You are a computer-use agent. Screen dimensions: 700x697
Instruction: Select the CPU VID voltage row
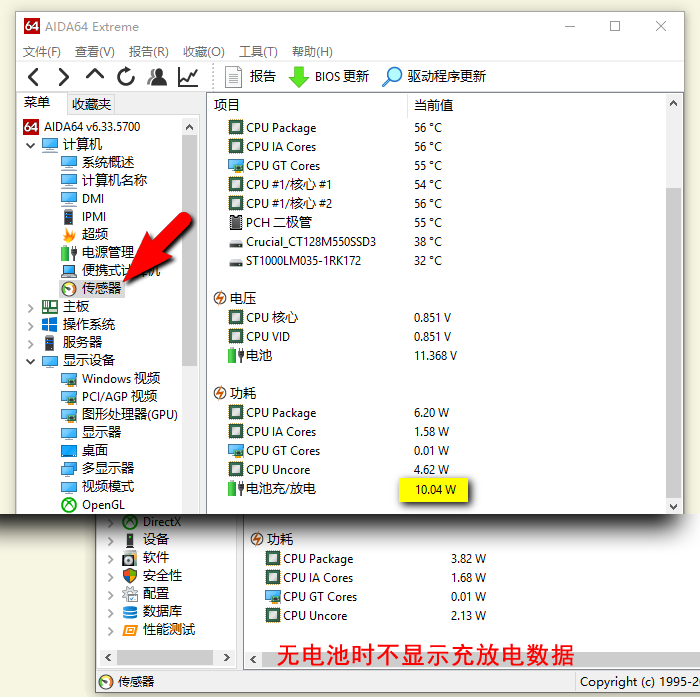tap(339, 337)
